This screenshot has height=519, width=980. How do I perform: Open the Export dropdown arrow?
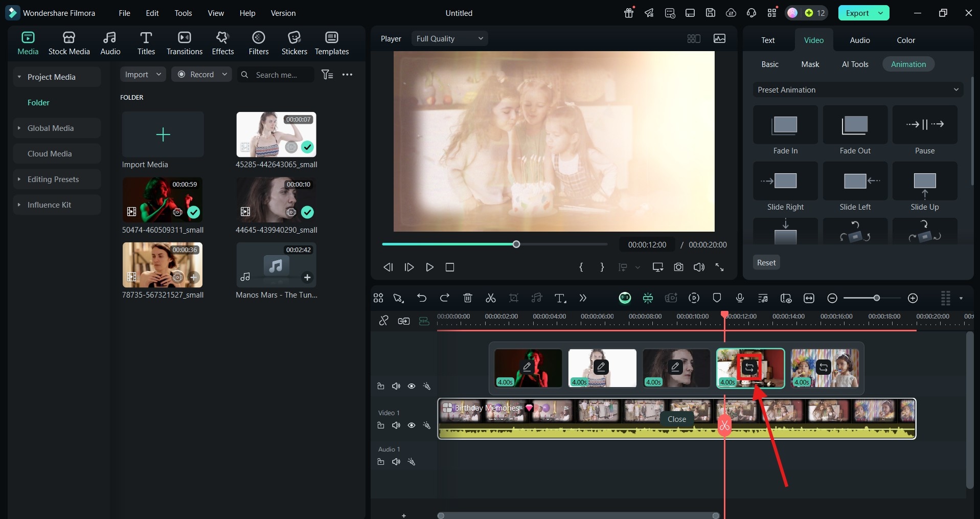[x=881, y=13]
